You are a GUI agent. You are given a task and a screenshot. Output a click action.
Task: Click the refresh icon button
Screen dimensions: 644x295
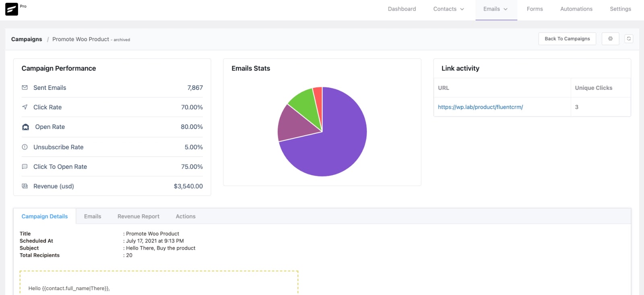(629, 39)
